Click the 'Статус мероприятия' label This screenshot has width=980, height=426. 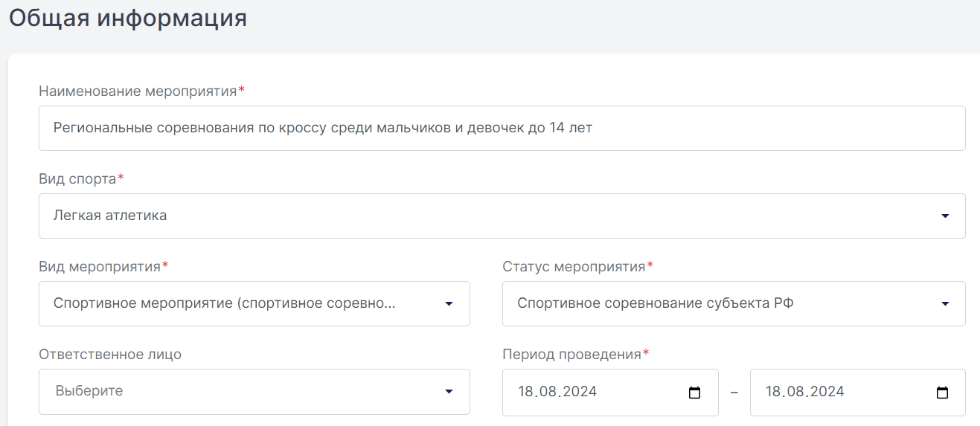[x=574, y=267]
